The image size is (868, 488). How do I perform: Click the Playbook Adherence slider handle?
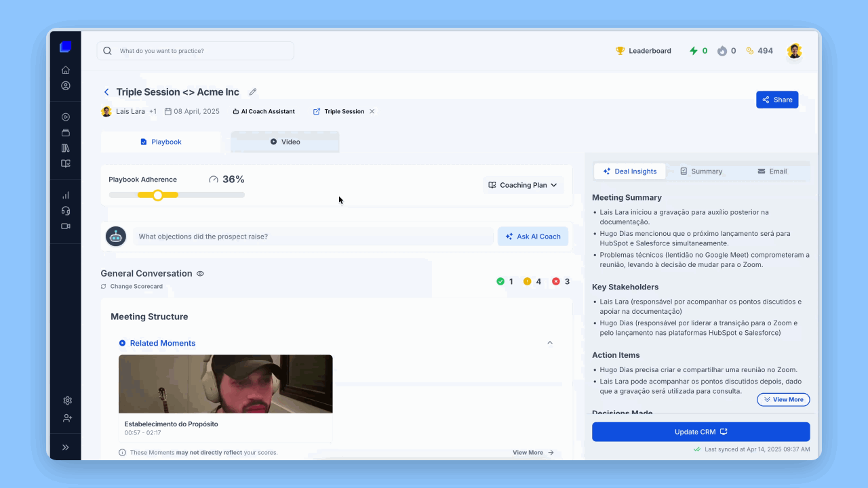157,195
